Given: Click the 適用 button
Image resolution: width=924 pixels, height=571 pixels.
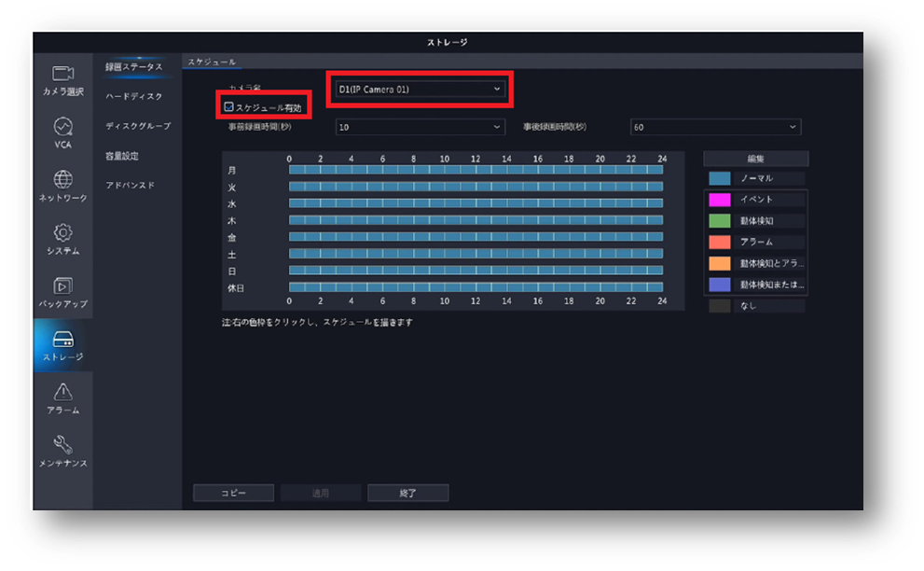Looking at the screenshot, I should [321, 493].
